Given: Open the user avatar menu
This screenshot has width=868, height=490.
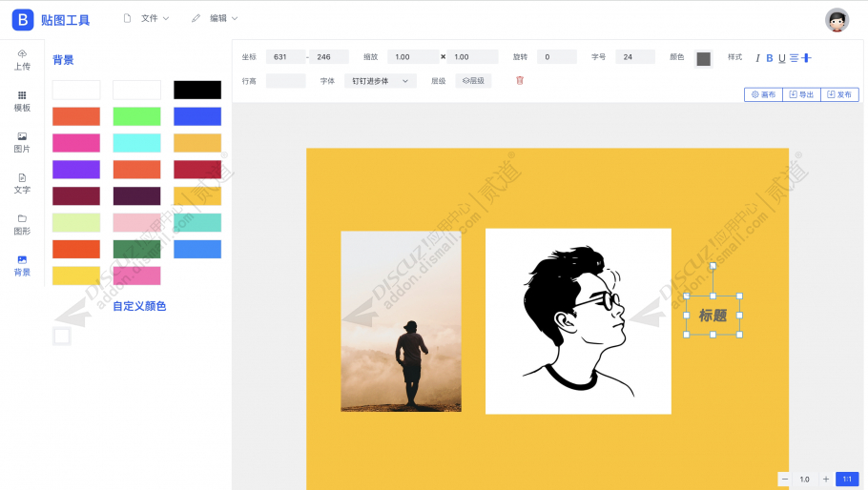Looking at the screenshot, I should (x=837, y=20).
